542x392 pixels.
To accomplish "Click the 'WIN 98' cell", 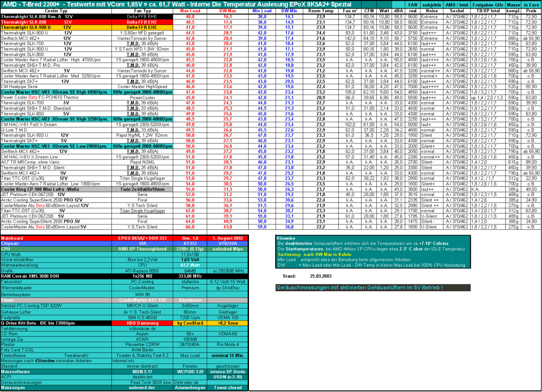I will pyautogui.click(x=142, y=294).
